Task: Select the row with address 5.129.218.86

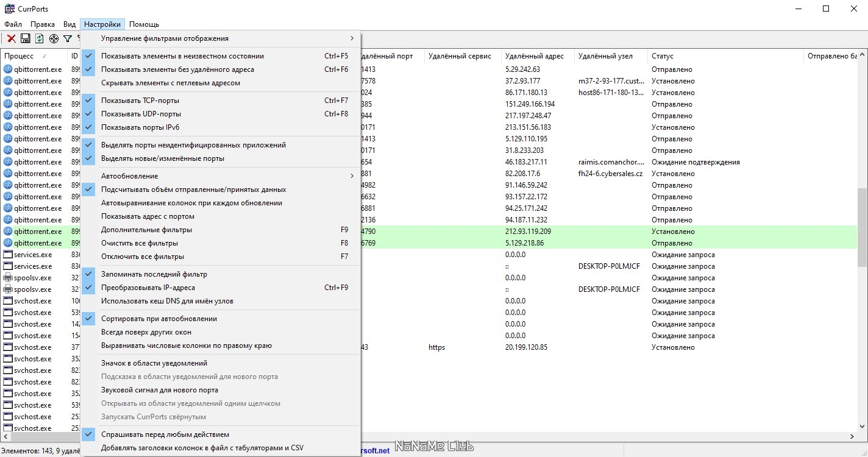Action: click(x=429, y=243)
